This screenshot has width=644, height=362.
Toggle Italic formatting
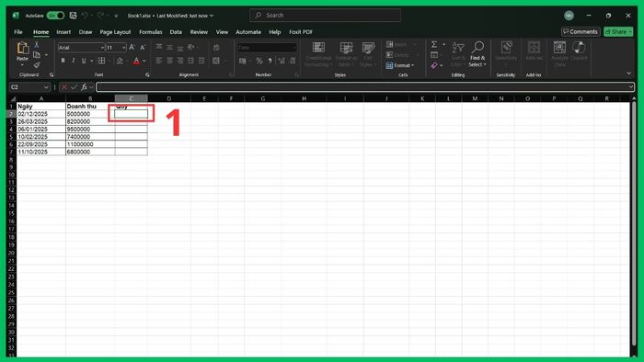click(x=73, y=61)
